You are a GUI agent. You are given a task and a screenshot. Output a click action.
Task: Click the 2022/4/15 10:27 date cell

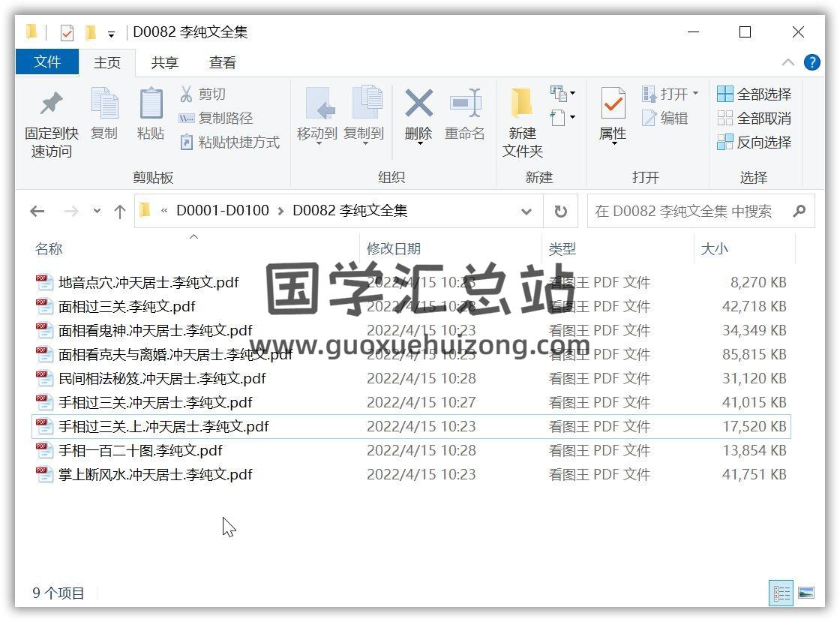pos(421,402)
